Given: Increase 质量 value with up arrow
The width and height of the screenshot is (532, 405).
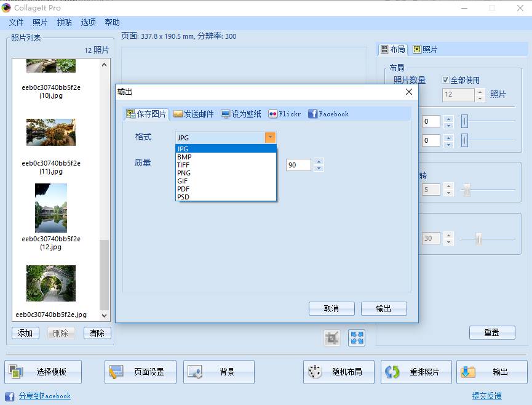Looking at the screenshot, I should click(x=319, y=162).
